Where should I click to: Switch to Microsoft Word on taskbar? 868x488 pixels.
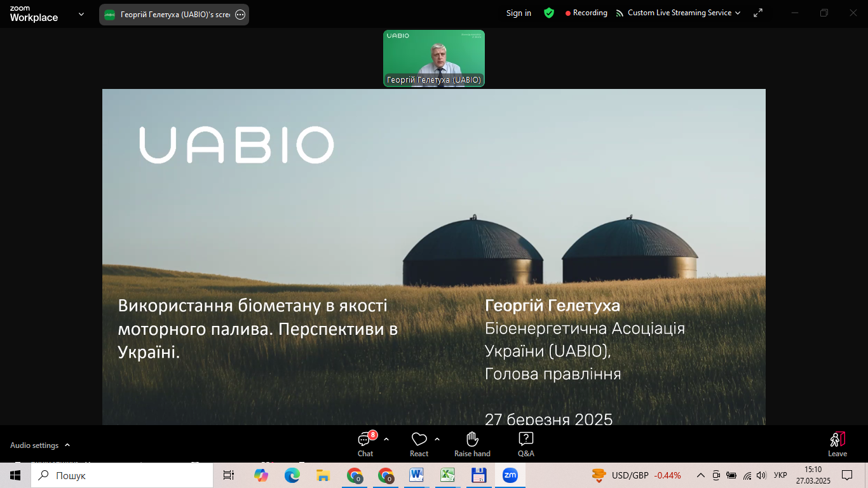pos(417,475)
